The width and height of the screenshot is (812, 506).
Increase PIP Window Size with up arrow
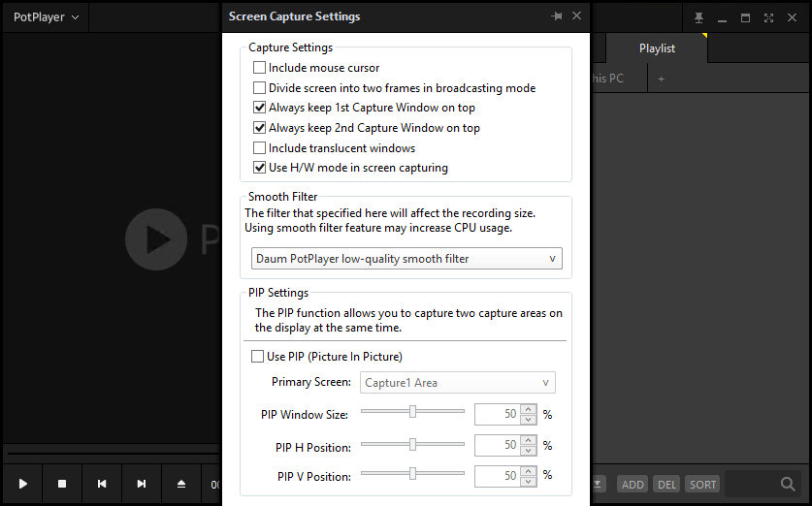point(528,409)
